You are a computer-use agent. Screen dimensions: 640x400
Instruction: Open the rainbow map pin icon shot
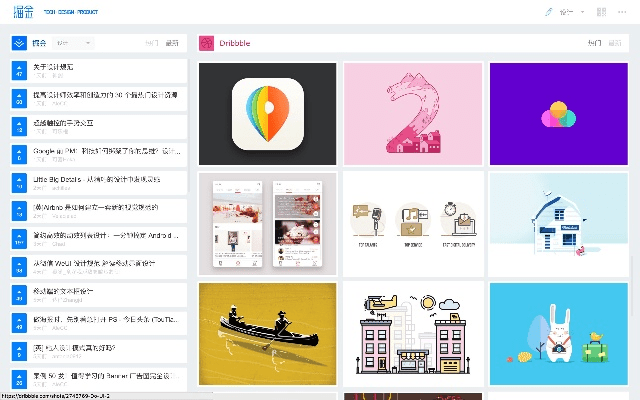267,114
